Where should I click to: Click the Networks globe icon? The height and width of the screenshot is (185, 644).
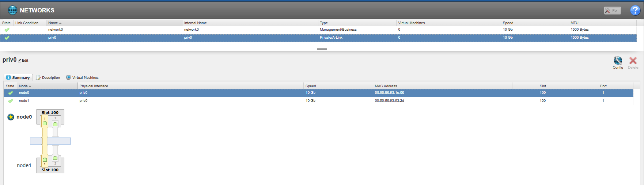coord(12,10)
